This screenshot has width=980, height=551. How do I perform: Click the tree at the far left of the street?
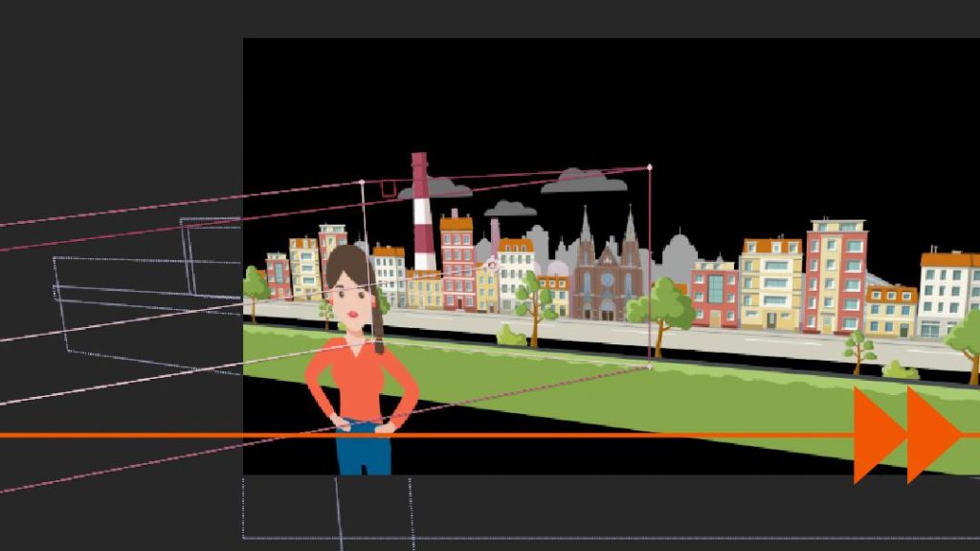255,289
